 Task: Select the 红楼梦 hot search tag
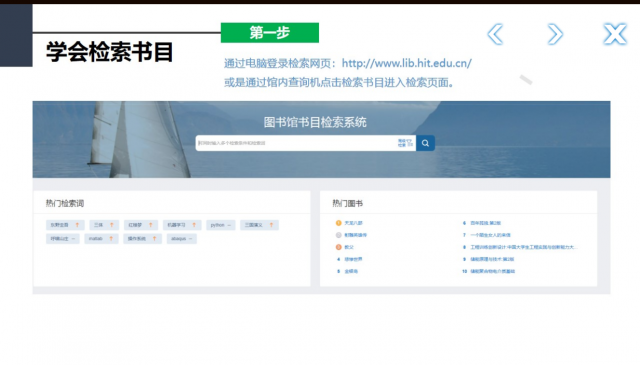141,225
